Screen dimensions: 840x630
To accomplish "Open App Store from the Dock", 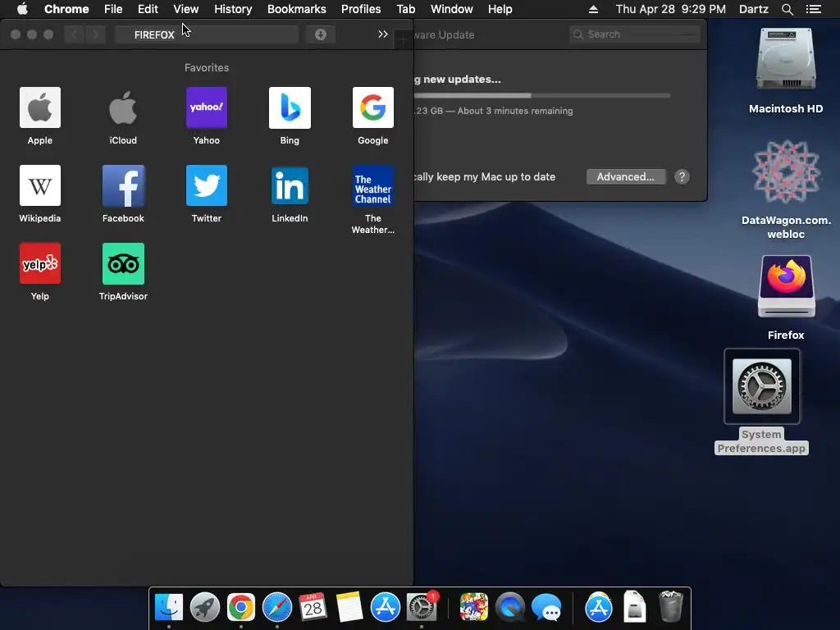I will [x=386, y=608].
